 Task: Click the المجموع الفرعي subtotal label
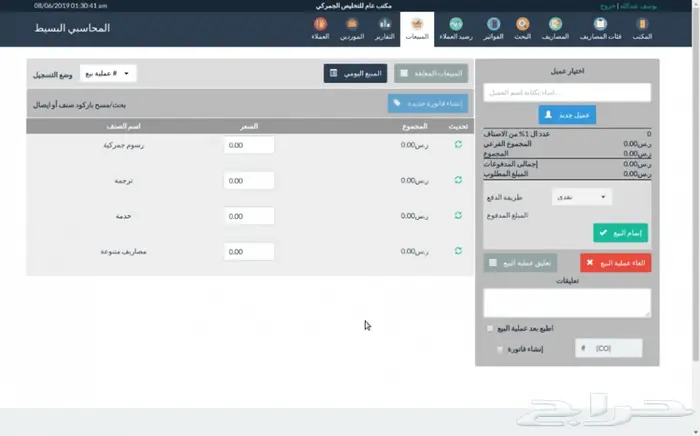point(508,144)
